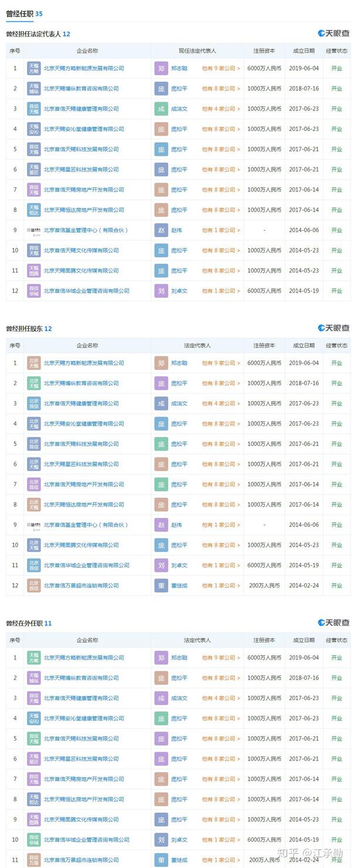Click 庞 avatar, row 2 of 曾经担任法定代表人 table
The width and height of the screenshot is (352, 868).
click(161, 89)
